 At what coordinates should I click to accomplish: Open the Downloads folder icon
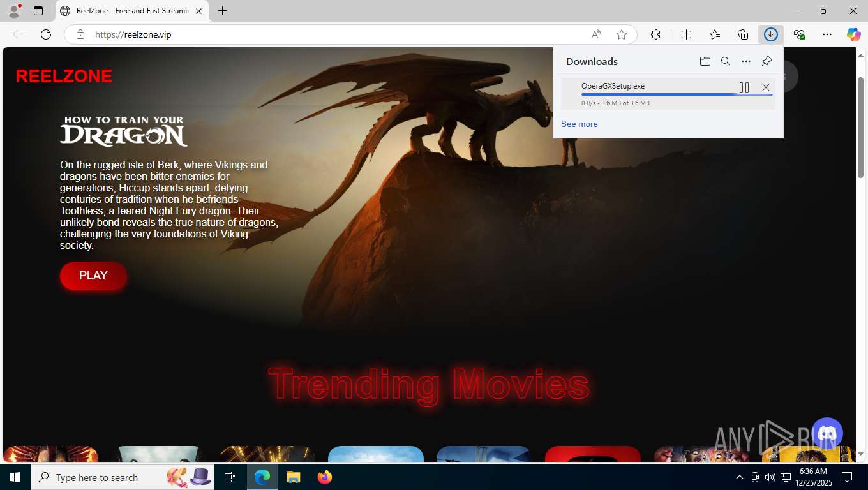pos(705,61)
